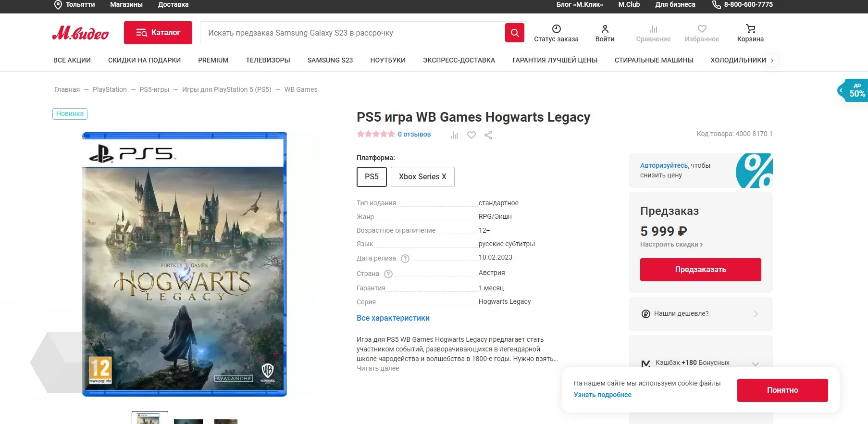Image resolution: width=868 pixels, height=424 pixels.
Task: Click help icon next to Дата релиза
Action: click(x=405, y=259)
